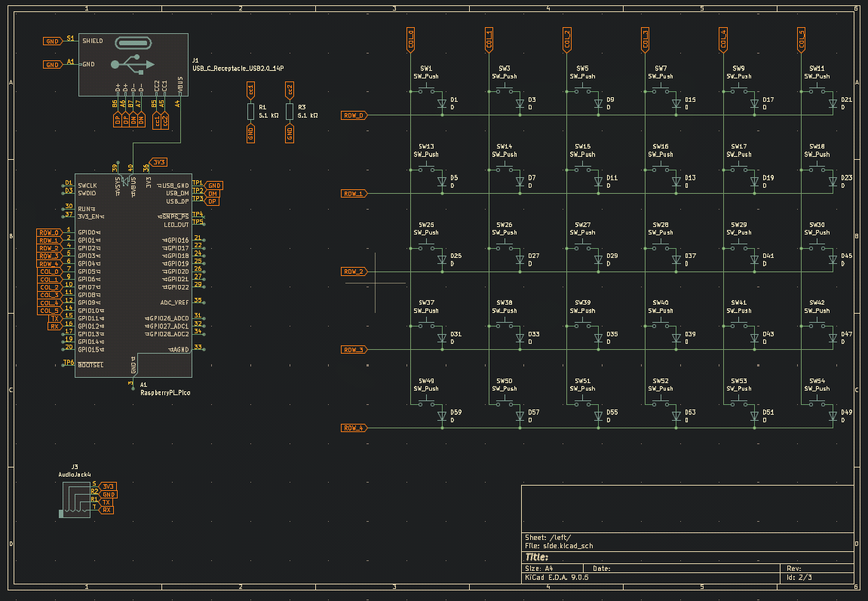Click push switch SW1 symbol
868x601 pixels.
coord(425,90)
